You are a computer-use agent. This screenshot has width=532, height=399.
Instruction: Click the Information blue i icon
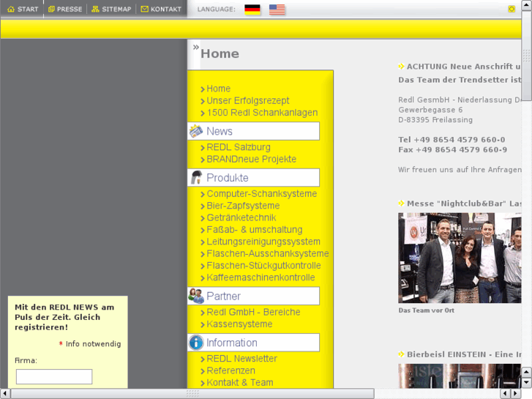coord(196,343)
